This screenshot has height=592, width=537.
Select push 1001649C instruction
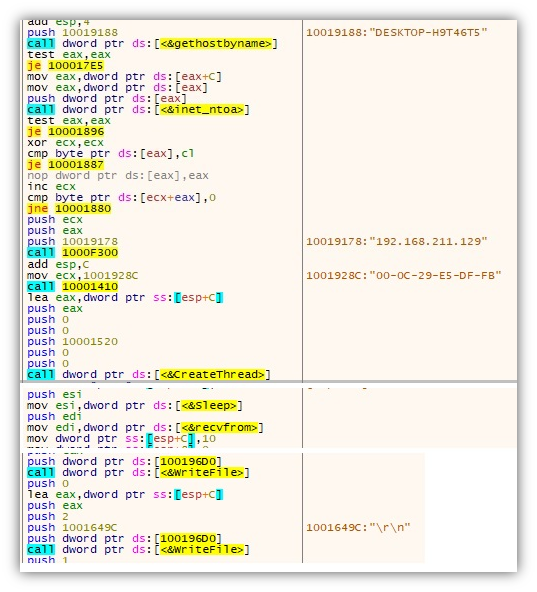pos(72,527)
